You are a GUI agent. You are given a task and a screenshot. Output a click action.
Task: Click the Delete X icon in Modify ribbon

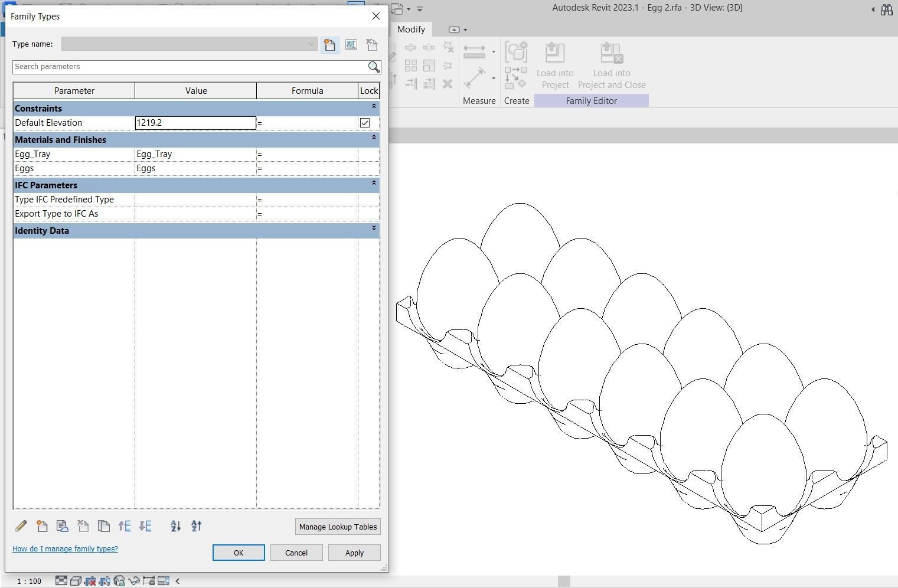[448, 84]
